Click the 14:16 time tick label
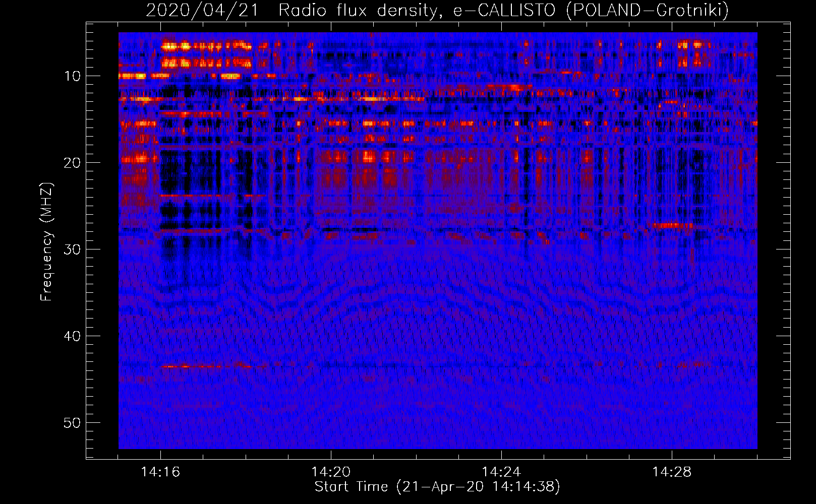816x504 pixels. click(160, 472)
